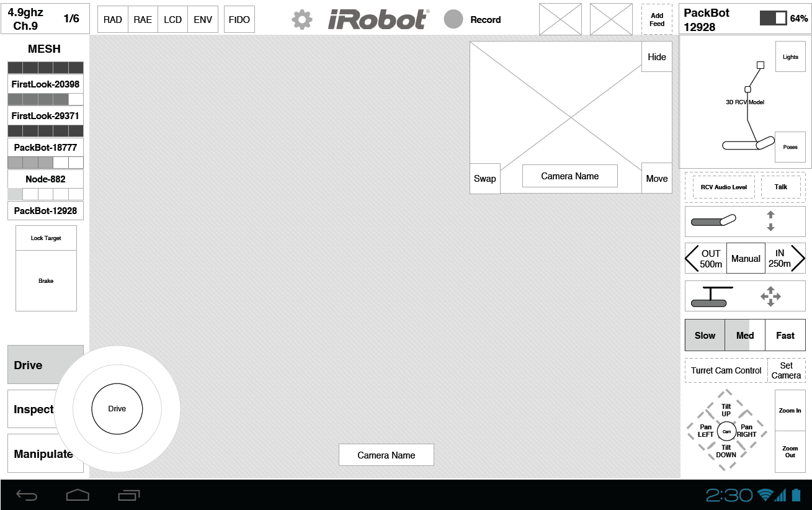Click the main feed Camera Name label
The image size is (812, 510).
tap(386, 455)
